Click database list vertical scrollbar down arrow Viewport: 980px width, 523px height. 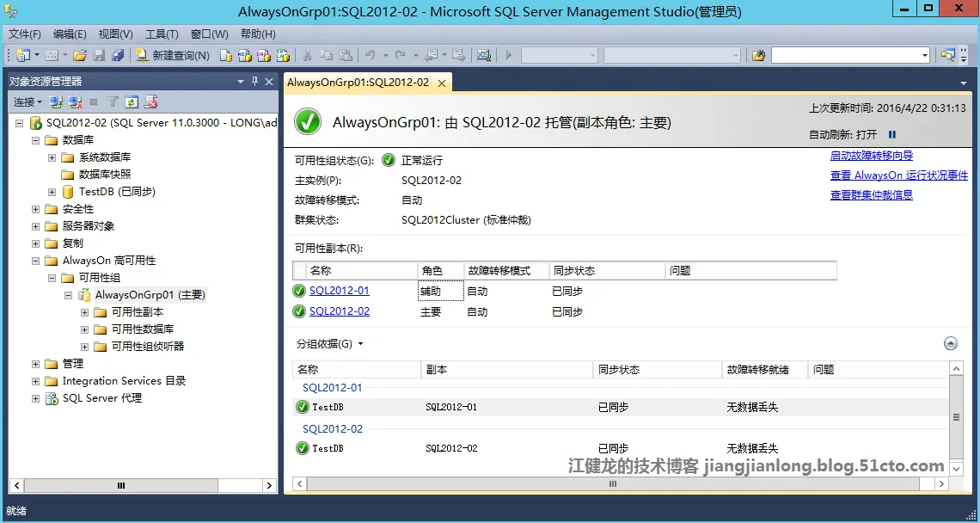(x=956, y=469)
